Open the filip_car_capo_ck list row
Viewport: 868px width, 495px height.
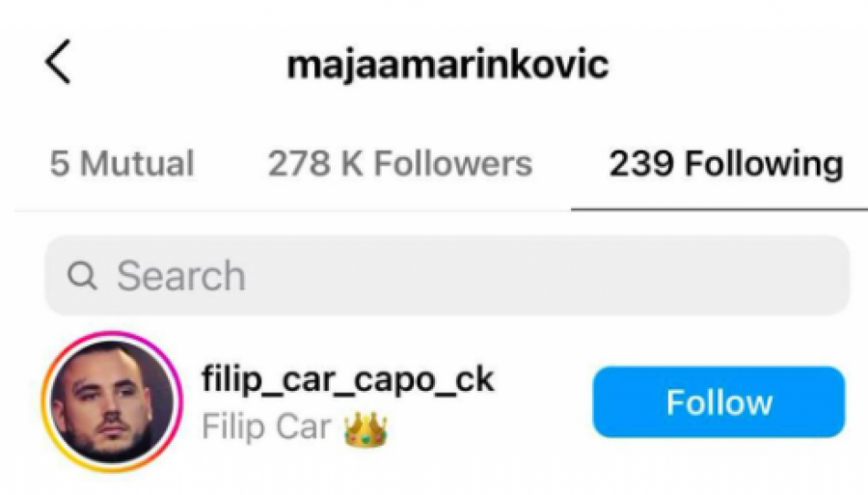click(x=443, y=401)
